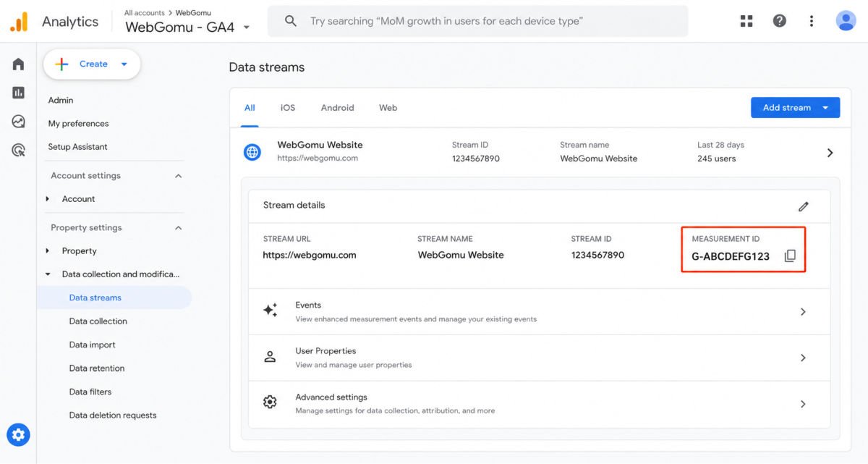Click the web globe icon for WebGomu Website
Screen dimensions: 868x464
pyautogui.click(x=252, y=152)
